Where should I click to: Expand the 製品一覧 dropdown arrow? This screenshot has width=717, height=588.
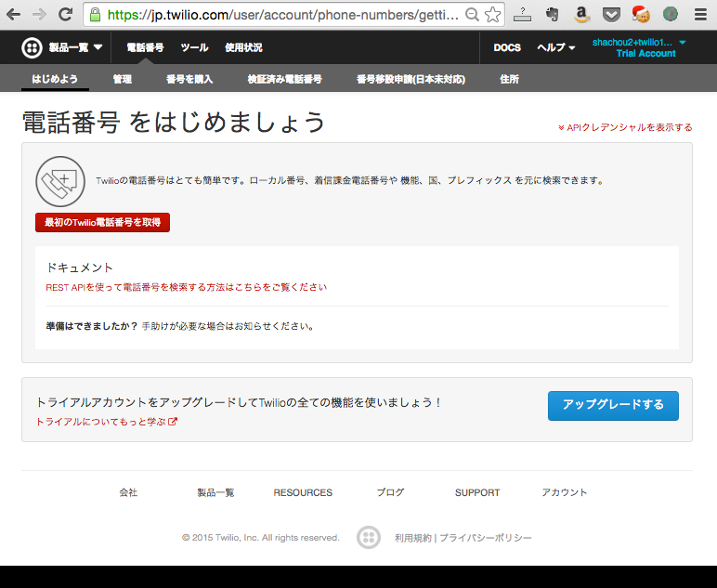click(x=98, y=47)
